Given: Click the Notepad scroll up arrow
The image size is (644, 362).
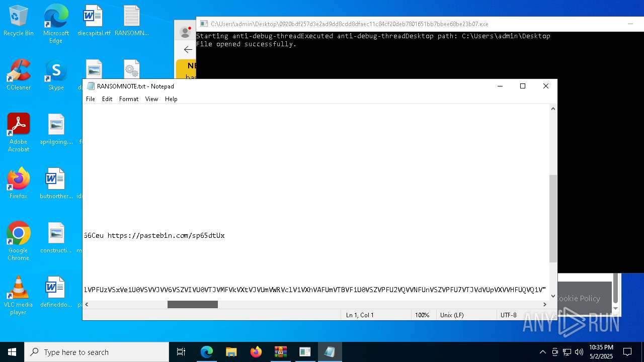Looking at the screenshot, I should [553, 109].
